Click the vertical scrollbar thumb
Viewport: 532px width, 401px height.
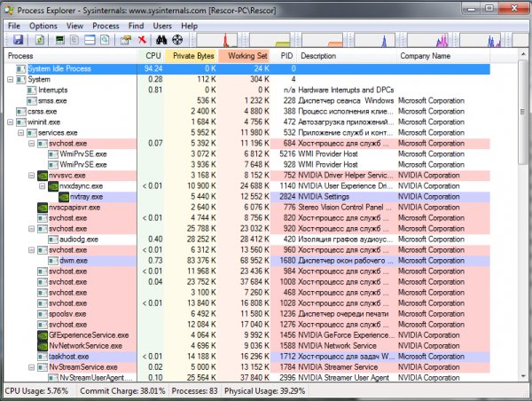coord(523,112)
